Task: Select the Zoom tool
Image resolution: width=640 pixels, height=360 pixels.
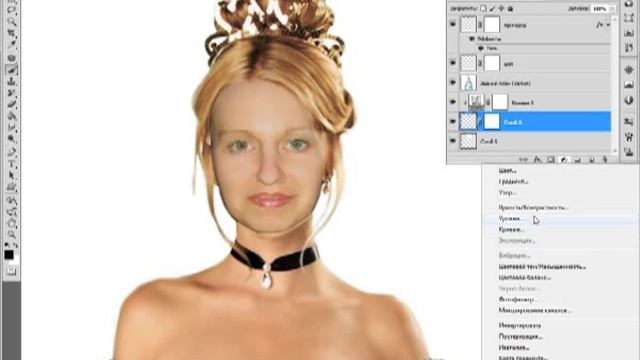Action: point(12,235)
